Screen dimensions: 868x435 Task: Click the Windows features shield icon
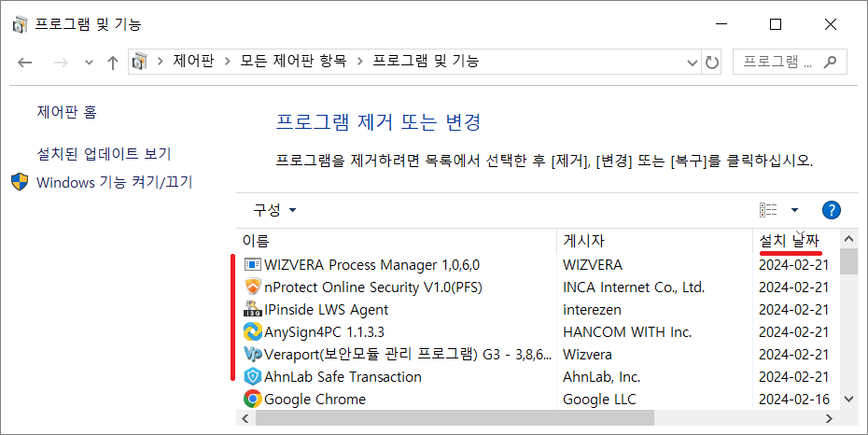point(20,182)
